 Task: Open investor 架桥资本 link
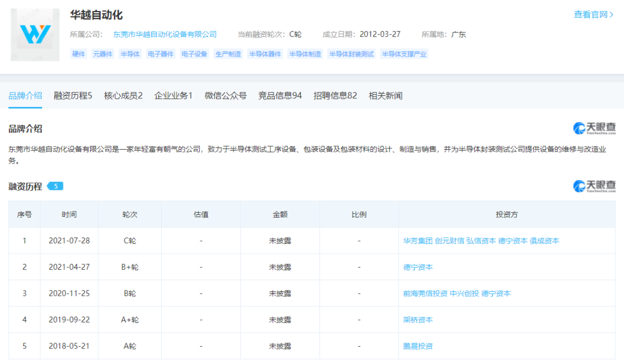click(x=418, y=320)
